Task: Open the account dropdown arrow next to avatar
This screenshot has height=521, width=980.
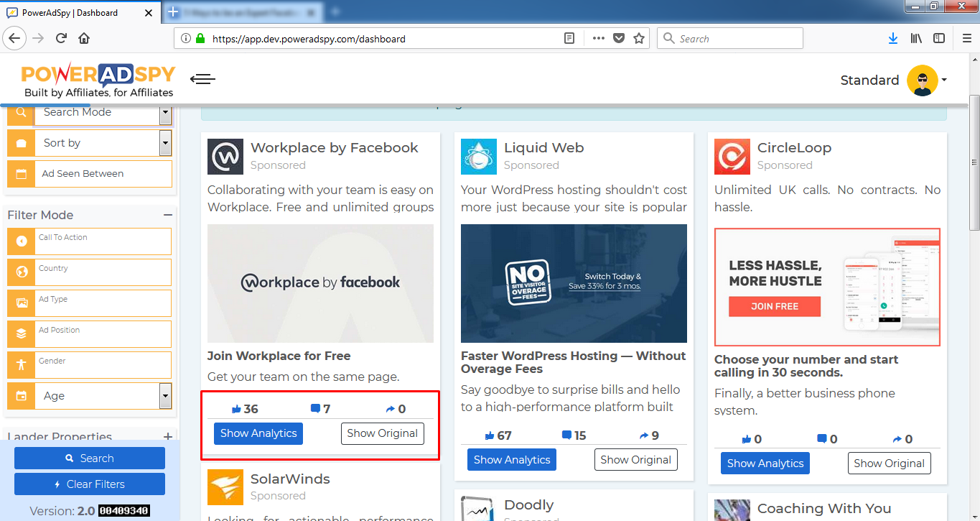Action: tap(944, 80)
